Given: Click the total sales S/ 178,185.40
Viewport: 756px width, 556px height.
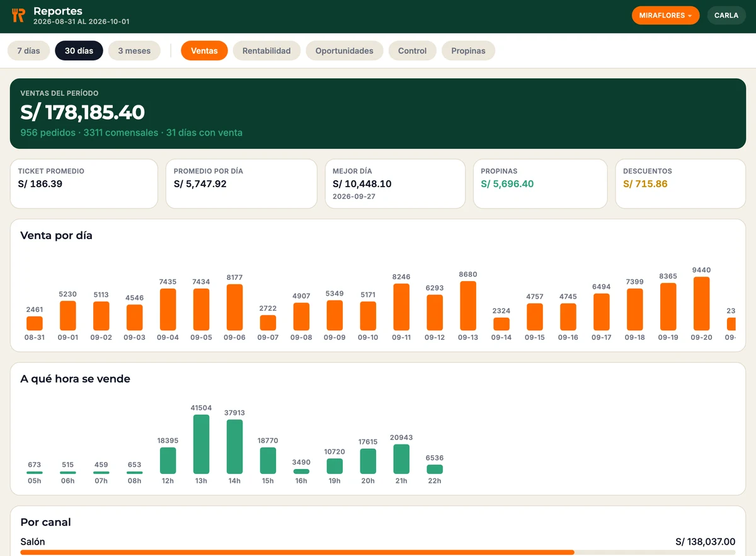Looking at the screenshot, I should tap(83, 112).
